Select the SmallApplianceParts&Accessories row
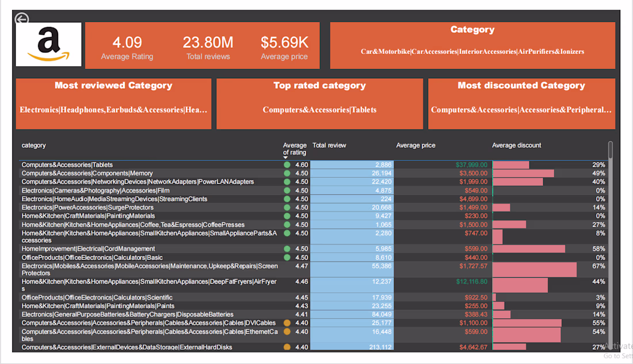The width and height of the screenshot is (633, 364). [x=313, y=237]
